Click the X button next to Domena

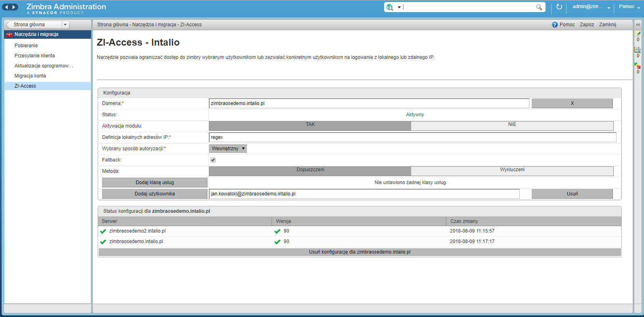572,103
